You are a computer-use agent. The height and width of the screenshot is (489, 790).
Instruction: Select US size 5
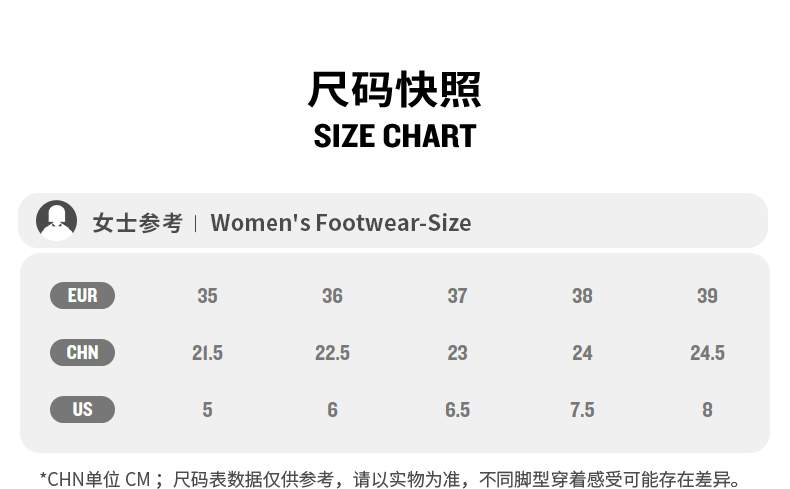(207, 410)
